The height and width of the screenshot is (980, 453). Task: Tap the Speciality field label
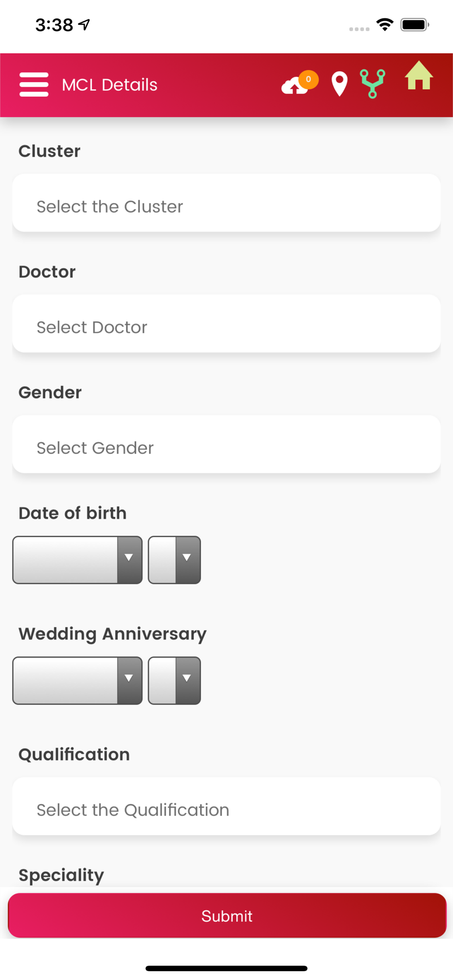61,876
